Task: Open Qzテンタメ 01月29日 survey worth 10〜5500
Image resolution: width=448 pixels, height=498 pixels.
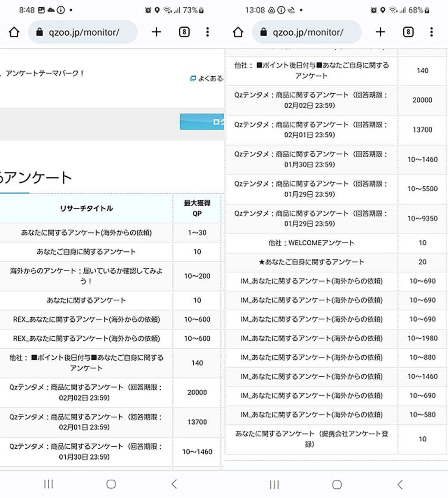Action: pos(311,189)
